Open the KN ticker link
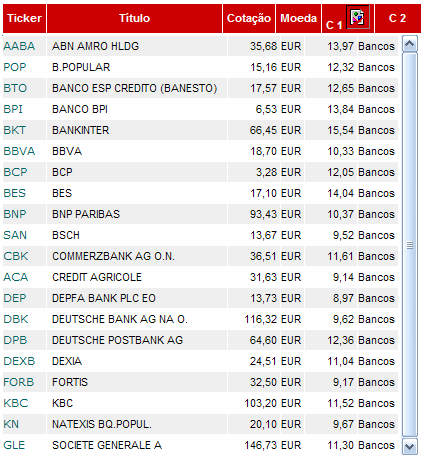 pyautogui.click(x=11, y=424)
